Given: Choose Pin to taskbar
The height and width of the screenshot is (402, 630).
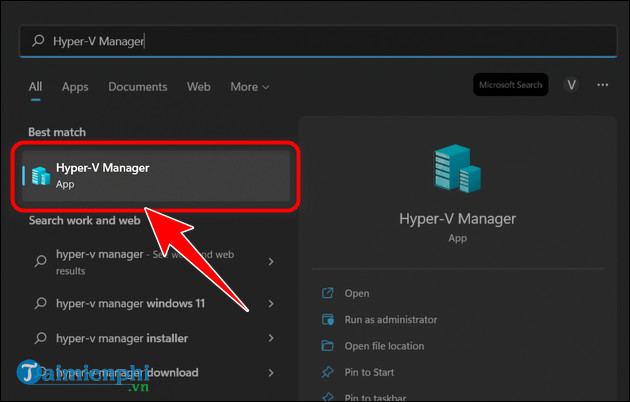Looking at the screenshot, I should [375, 398].
